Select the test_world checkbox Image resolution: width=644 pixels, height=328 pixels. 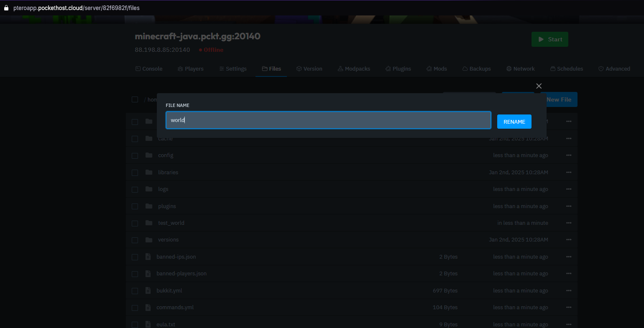pos(135,223)
